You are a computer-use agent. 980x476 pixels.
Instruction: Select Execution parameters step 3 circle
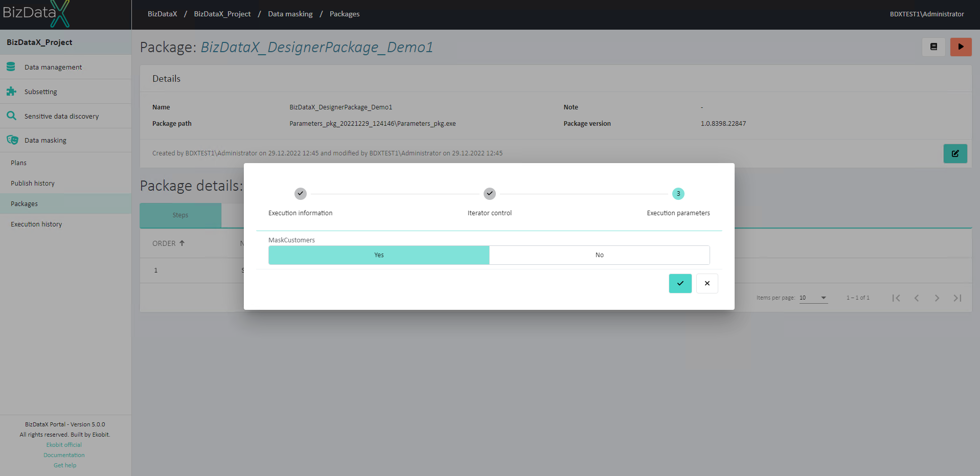678,194
